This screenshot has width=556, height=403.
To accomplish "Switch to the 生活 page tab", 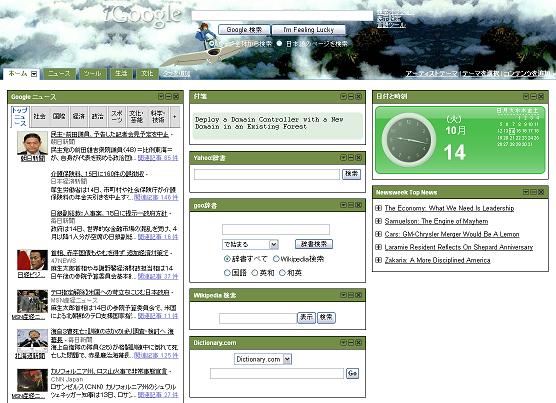I will coord(121,74).
